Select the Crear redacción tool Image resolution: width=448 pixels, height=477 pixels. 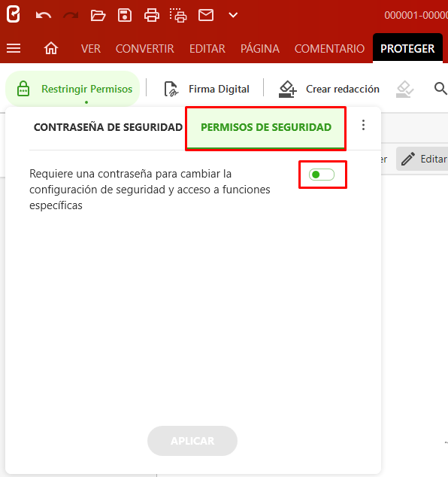(x=328, y=89)
